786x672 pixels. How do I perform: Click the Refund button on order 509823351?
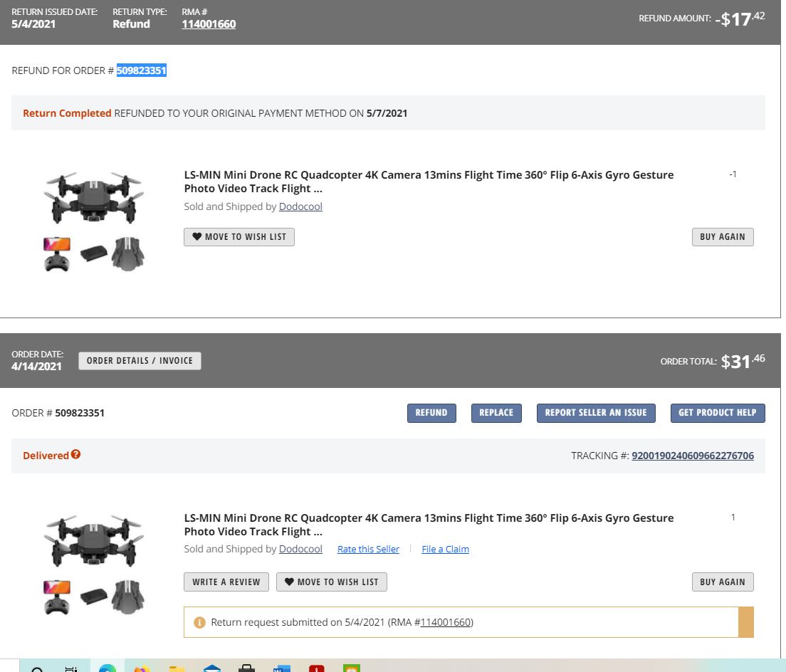[431, 412]
